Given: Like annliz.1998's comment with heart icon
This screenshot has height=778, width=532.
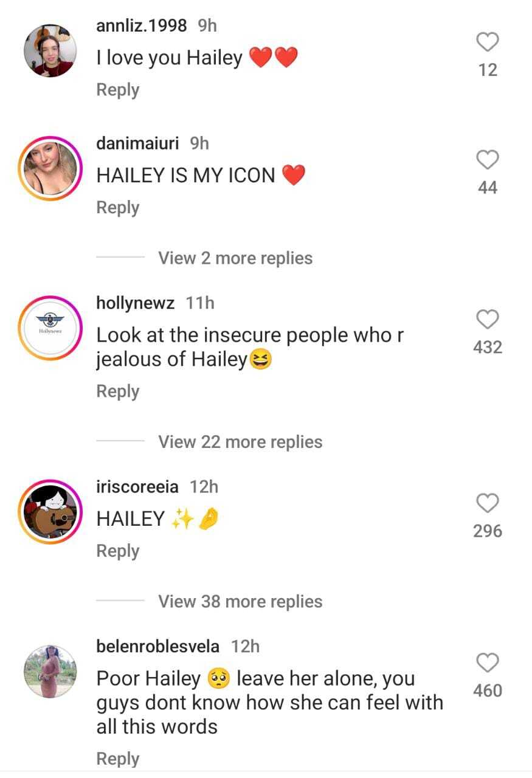Looking at the screenshot, I should point(487,42).
